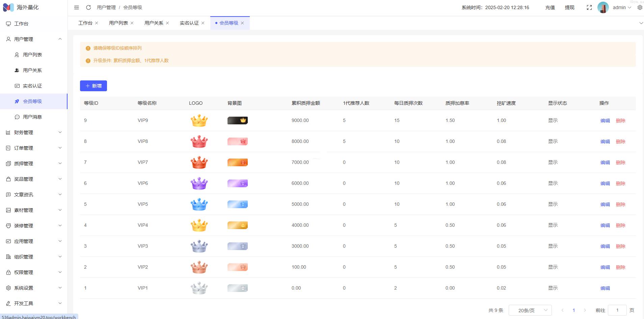Click the admin avatar image
Screen dimensions: 644x319
[x=603, y=7]
